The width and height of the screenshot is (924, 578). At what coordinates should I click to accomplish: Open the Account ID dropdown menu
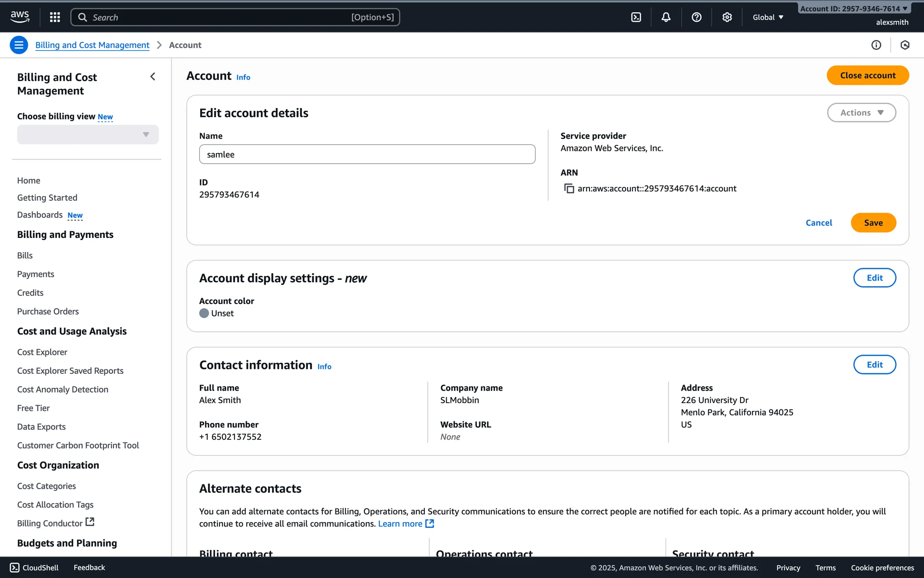[853, 9]
